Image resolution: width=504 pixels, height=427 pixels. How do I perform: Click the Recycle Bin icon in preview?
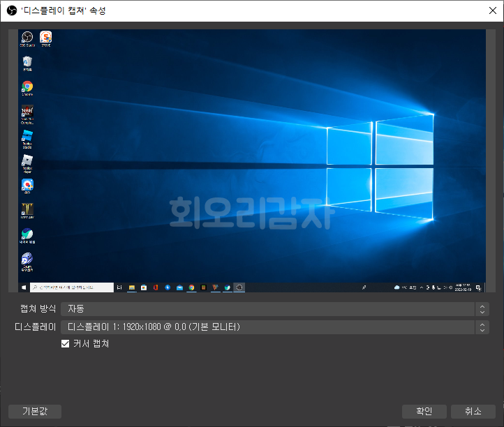coord(27,63)
